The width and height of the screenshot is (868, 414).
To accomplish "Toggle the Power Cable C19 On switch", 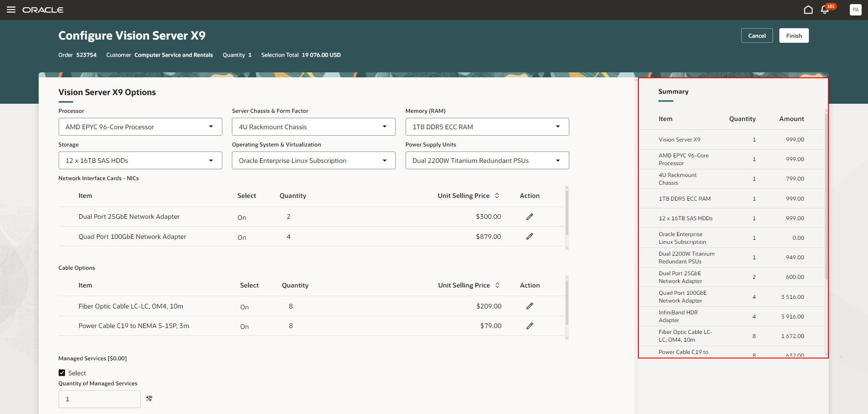I will coord(244,327).
